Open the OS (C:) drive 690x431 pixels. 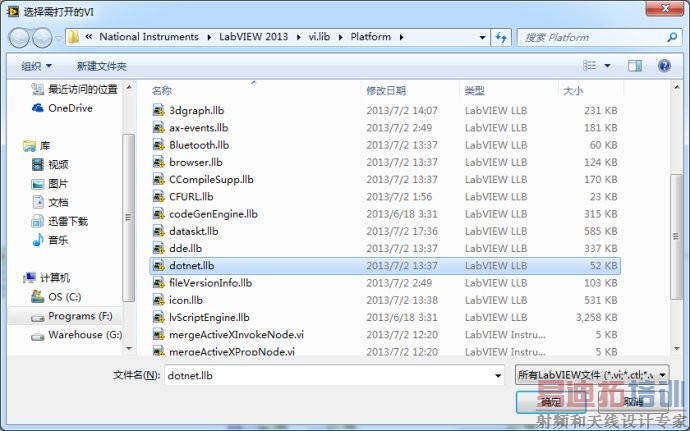(56, 297)
